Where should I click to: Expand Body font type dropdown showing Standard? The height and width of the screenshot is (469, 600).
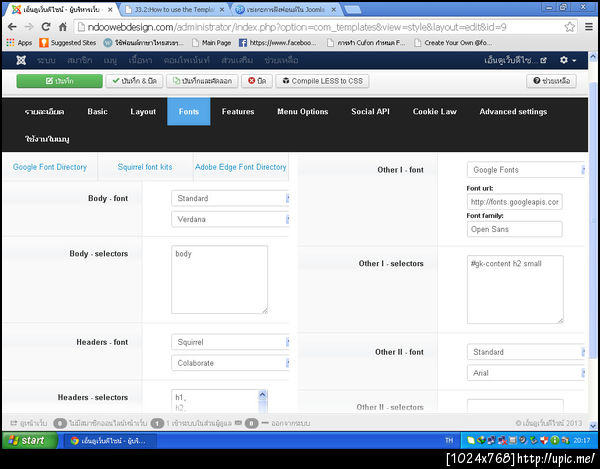pos(230,198)
